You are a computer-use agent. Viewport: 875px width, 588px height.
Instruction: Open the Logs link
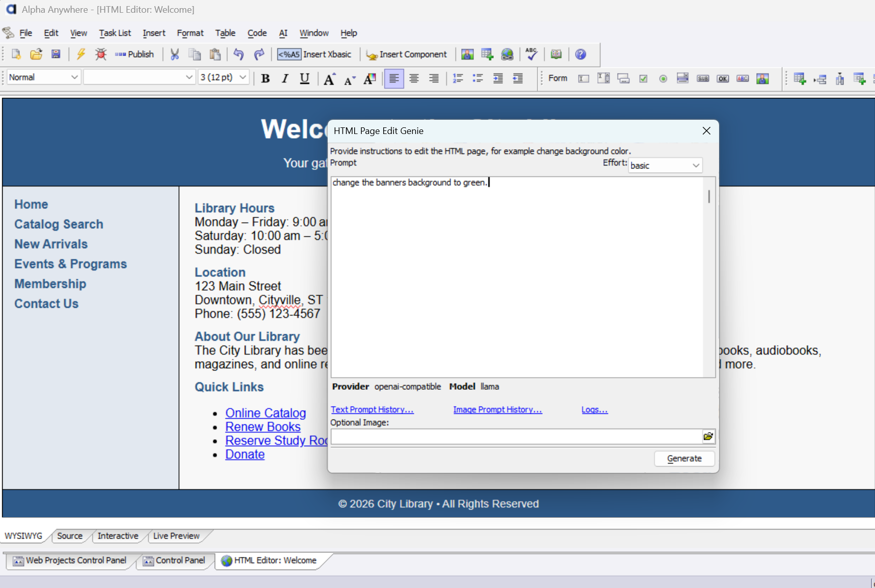coord(595,410)
